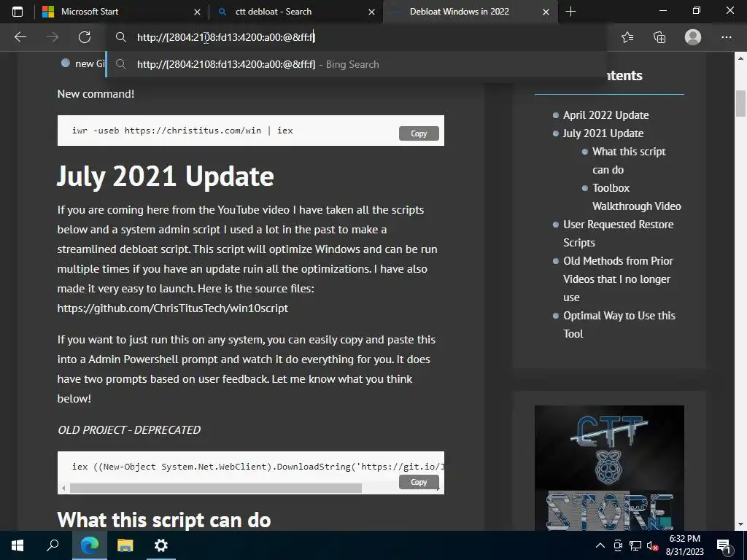Screen dimensions: 747x560
Task: Open a new browser tab
Action: coord(570,12)
